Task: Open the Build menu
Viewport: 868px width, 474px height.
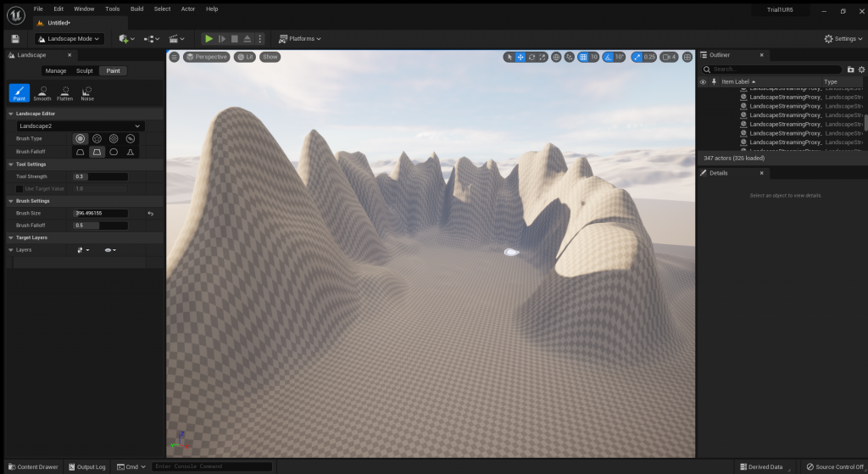Action: point(136,8)
